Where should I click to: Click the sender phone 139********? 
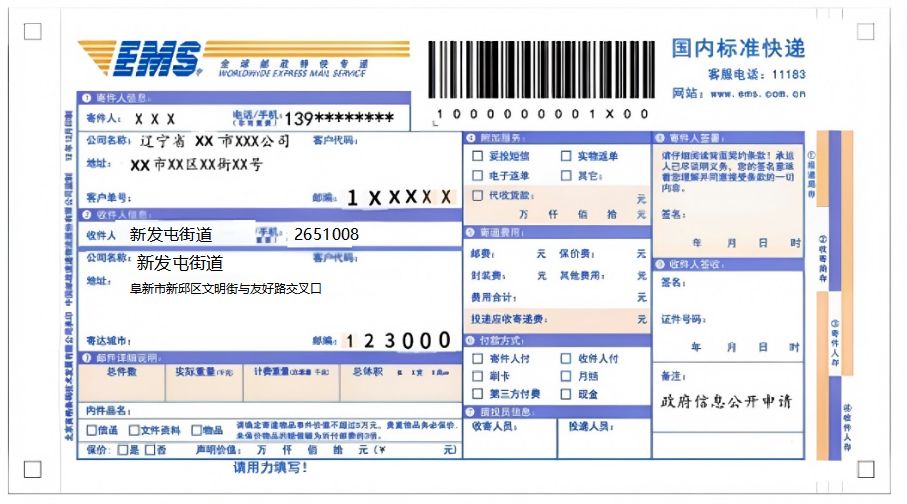[x=339, y=119]
